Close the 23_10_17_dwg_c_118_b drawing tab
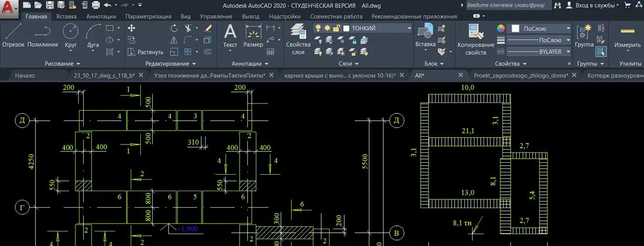The height and width of the screenshot is (246, 644). point(141,75)
